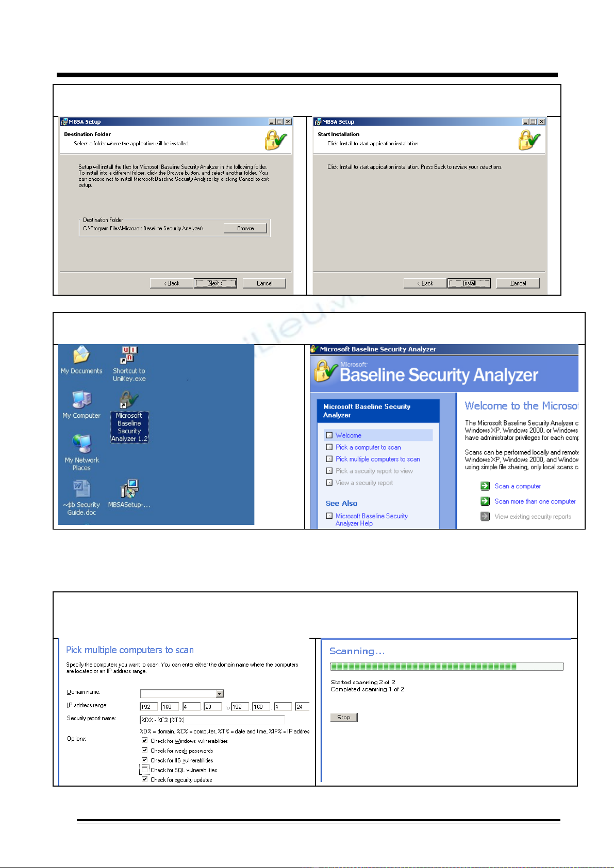Open Microsoft Baseline Security Analyzer 1.2 desktop shortcut

tap(129, 401)
